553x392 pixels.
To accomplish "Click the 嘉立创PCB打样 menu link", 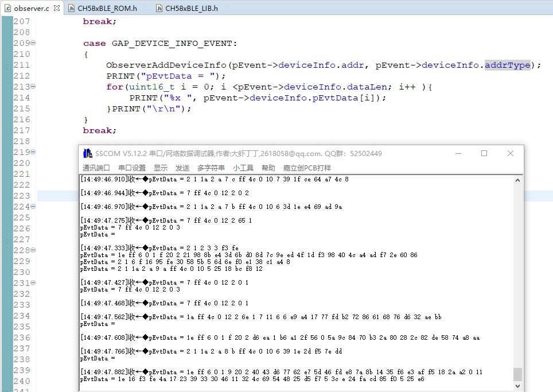I will coord(307,168).
